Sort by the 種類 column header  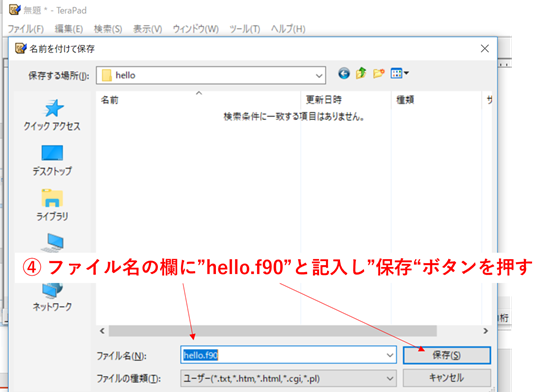pos(436,100)
